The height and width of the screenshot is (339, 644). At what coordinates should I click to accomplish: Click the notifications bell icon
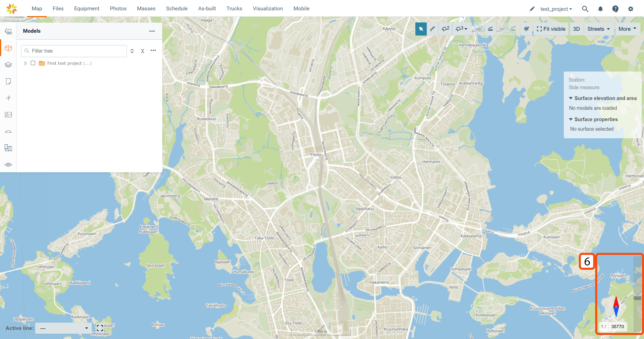point(600,9)
